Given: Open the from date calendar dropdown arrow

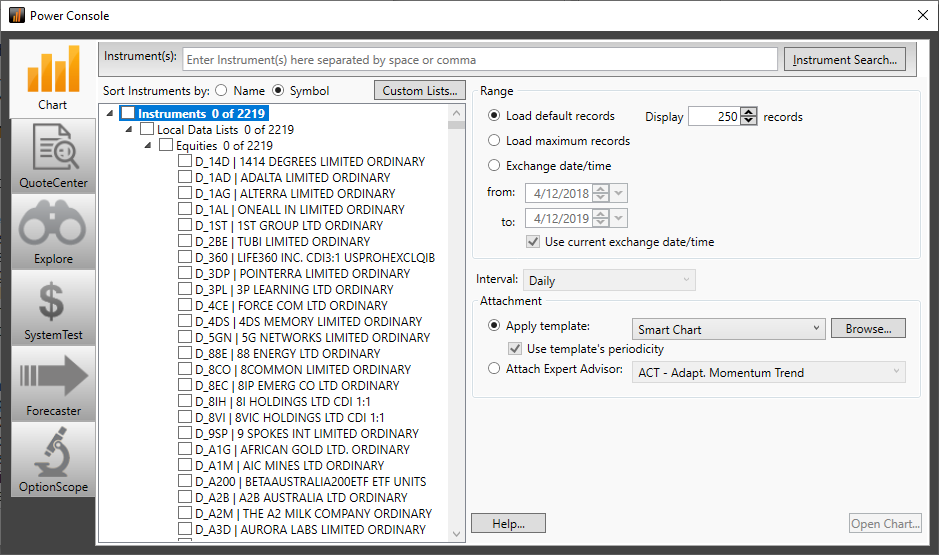Looking at the screenshot, I should (x=619, y=193).
